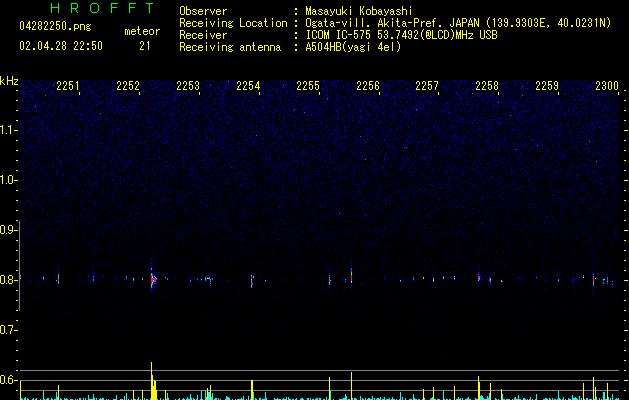Click the 0.6 frequency axis label
The image size is (629, 400).
click(8, 380)
